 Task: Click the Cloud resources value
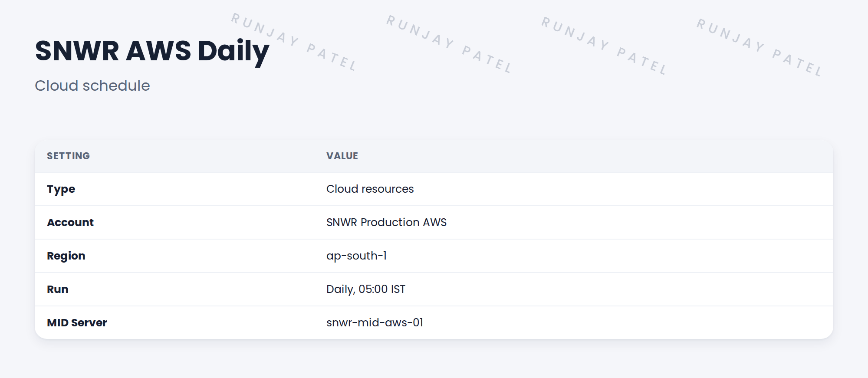click(x=370, y=189)
